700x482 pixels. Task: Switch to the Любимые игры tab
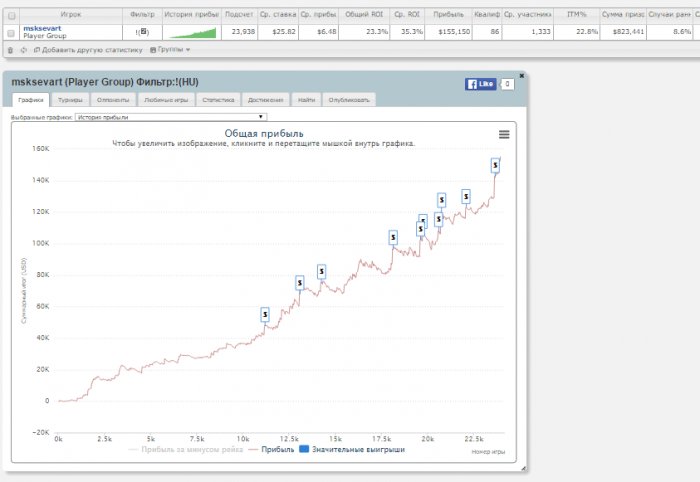point(166,100)
